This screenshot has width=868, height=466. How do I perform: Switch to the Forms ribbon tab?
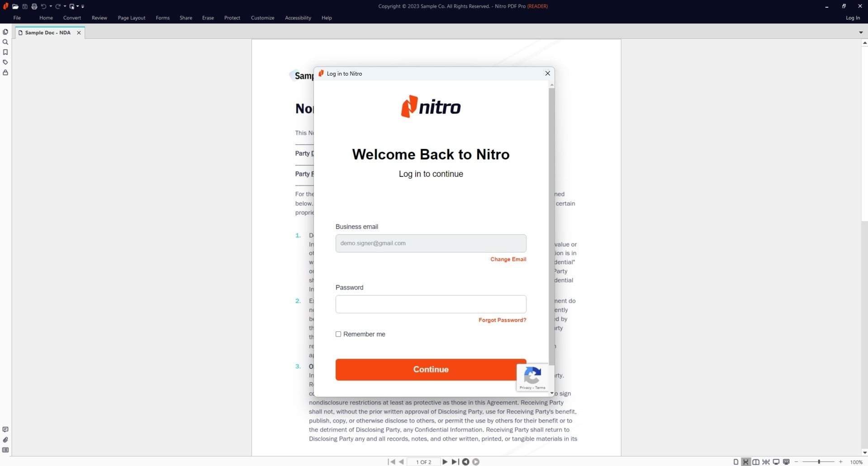163,18
